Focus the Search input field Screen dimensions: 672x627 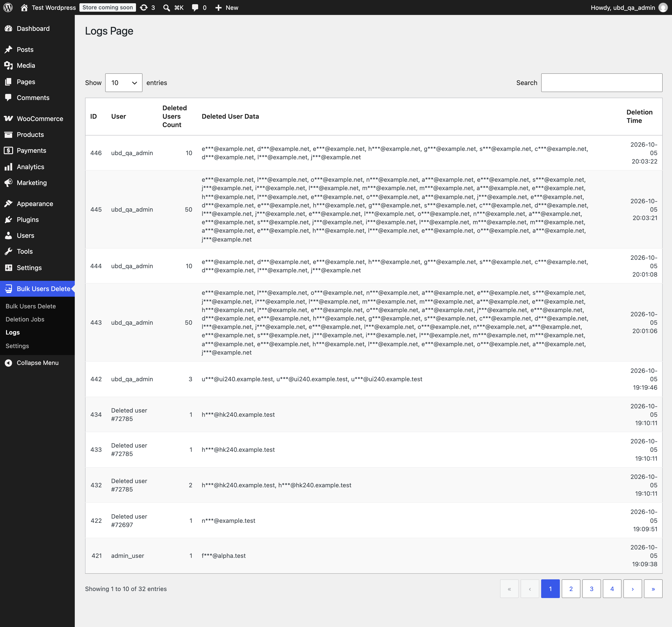pyautogui.click(x=602, y=83)
